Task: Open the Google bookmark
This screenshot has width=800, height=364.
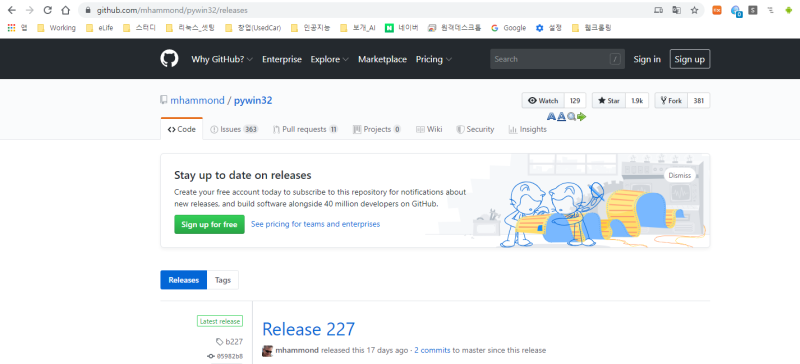Action: pos(508,28)
